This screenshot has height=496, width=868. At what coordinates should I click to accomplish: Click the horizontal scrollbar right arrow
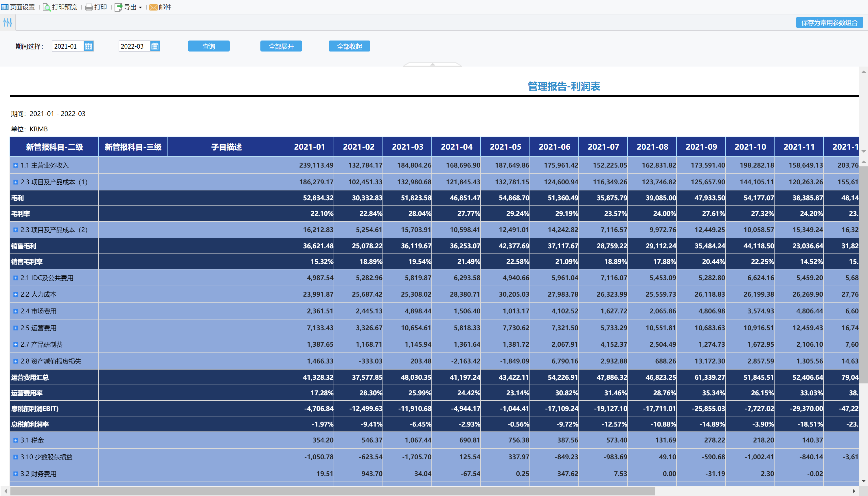tap(854, 491)
